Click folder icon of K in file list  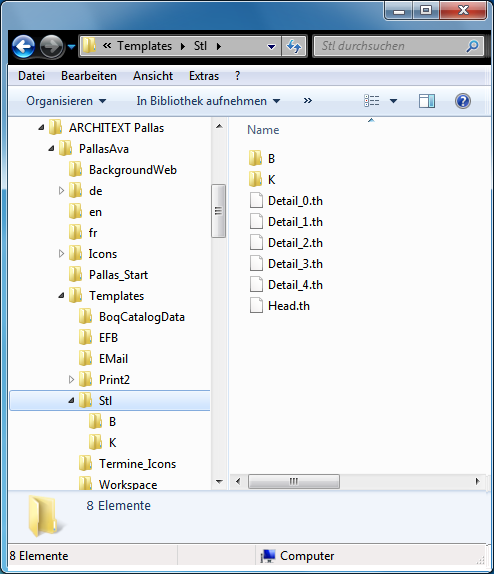[x=255, y=179]
